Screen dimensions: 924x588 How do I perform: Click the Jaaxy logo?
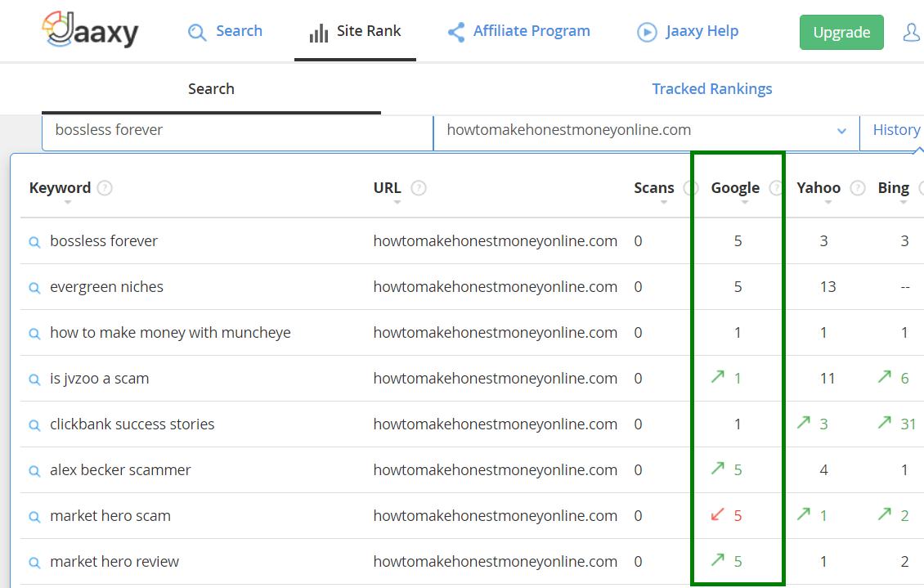[x=90, y=29]
